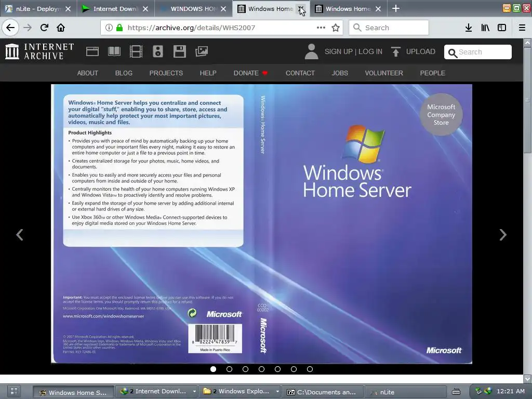Select the fourth carousel dot
This screenshot has width=532, height=399.
262,369
